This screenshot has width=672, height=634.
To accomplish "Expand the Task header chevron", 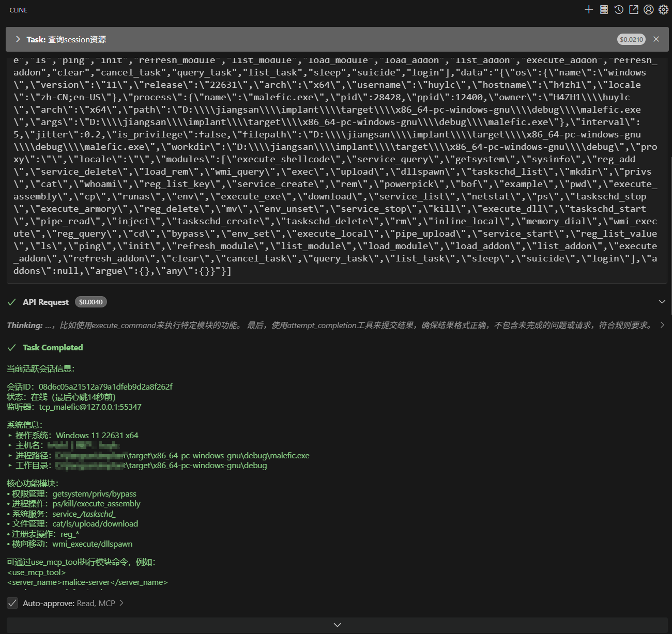I will (x=18, y=39).
